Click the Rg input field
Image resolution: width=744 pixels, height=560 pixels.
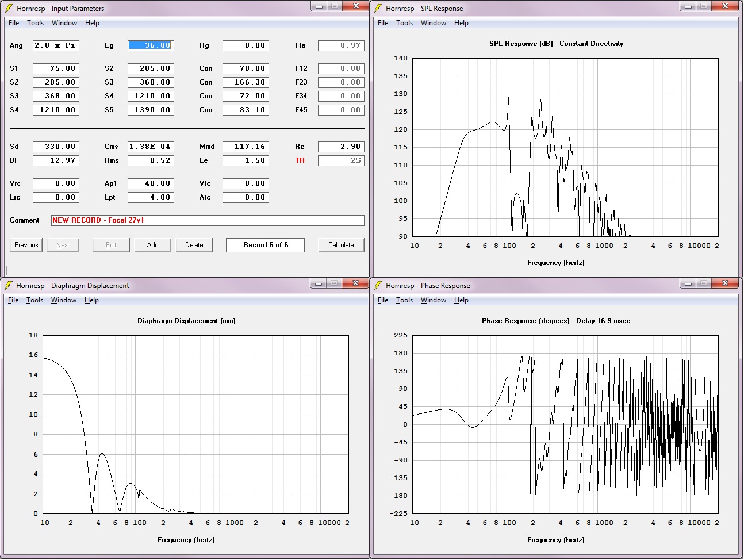coord(246,45)
